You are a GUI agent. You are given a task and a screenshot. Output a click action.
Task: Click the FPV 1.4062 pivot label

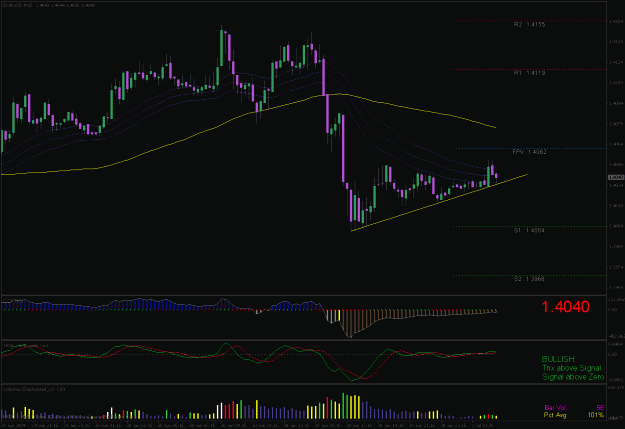pos(529,152)
